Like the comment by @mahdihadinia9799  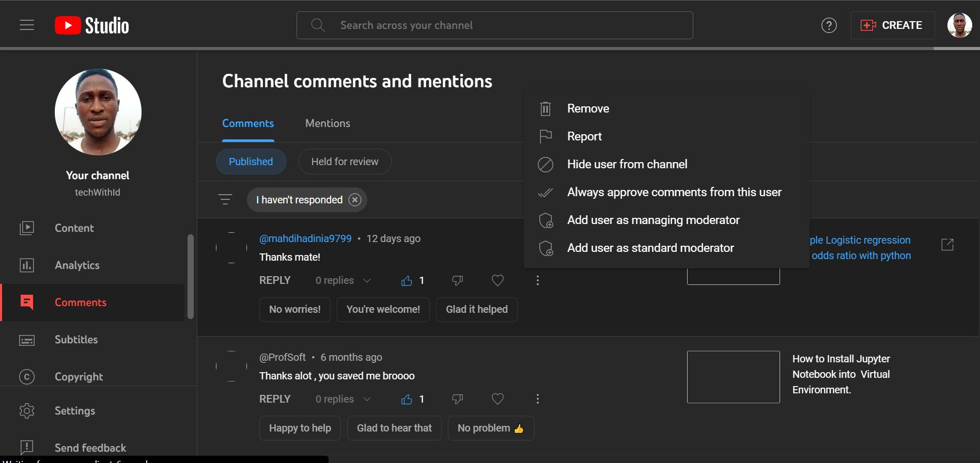407,281
